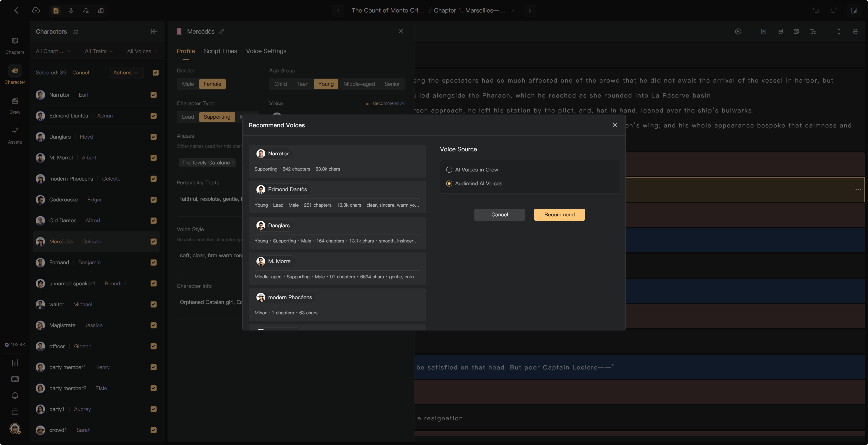Select Audimind AI Voices radio option
This screenshot has height=445, width=868.
tap(474, 183)
